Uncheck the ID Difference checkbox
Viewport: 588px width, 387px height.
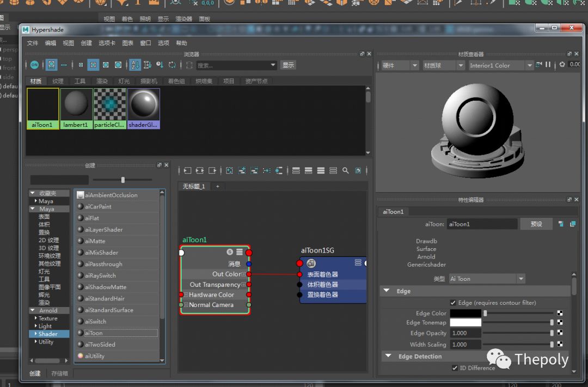[455, 368]
